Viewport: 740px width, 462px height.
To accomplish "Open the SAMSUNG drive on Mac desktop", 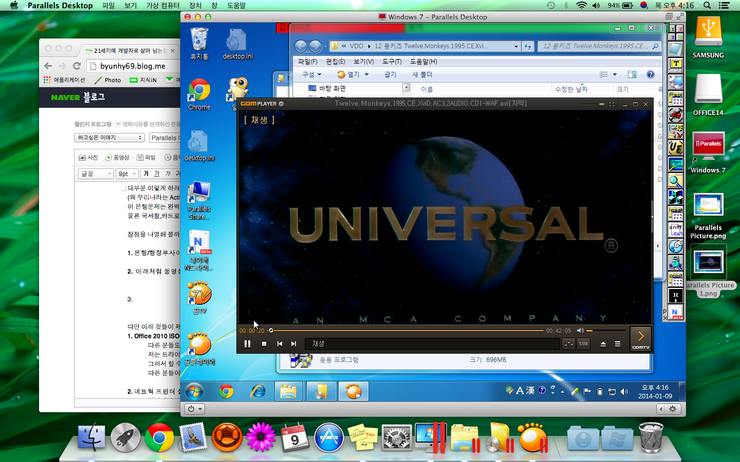I will pos(708,37).
